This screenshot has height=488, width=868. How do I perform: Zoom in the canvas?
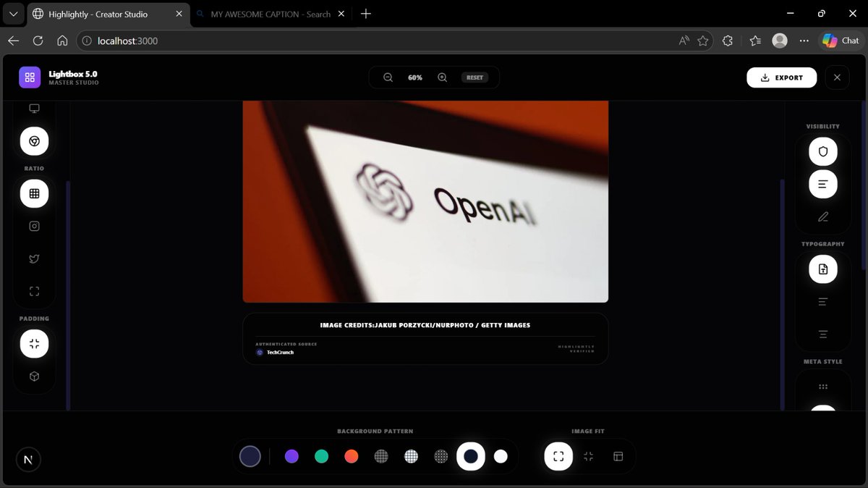pos(442,77)
